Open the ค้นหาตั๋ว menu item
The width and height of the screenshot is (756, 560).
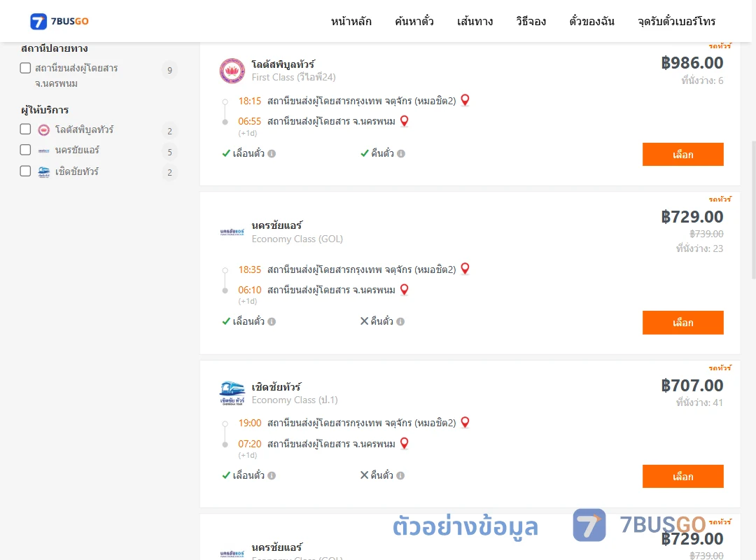tap(414, 21)
